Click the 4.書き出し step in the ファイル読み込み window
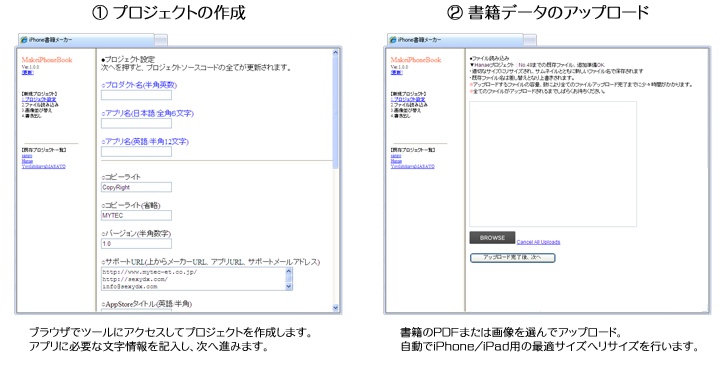724x365 pixels. point(401,116)
